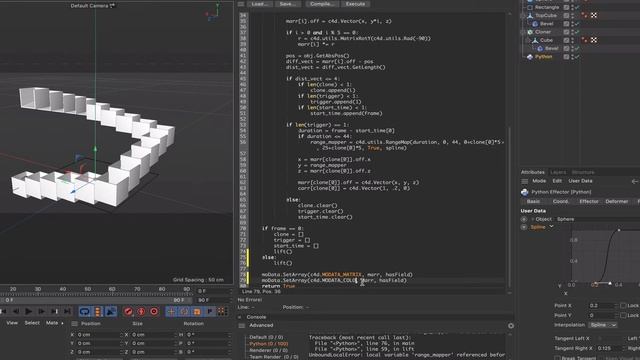Screen dimensions: 640x360
Task: Toggle TopCube layer checkbox in object manager
Action: pyautogui.click(x=566, y=16)
